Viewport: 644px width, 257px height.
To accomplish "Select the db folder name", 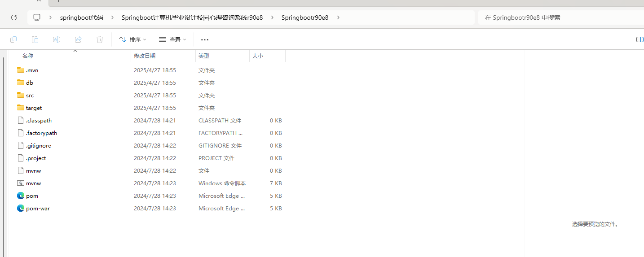I will [x=30, y=83].
